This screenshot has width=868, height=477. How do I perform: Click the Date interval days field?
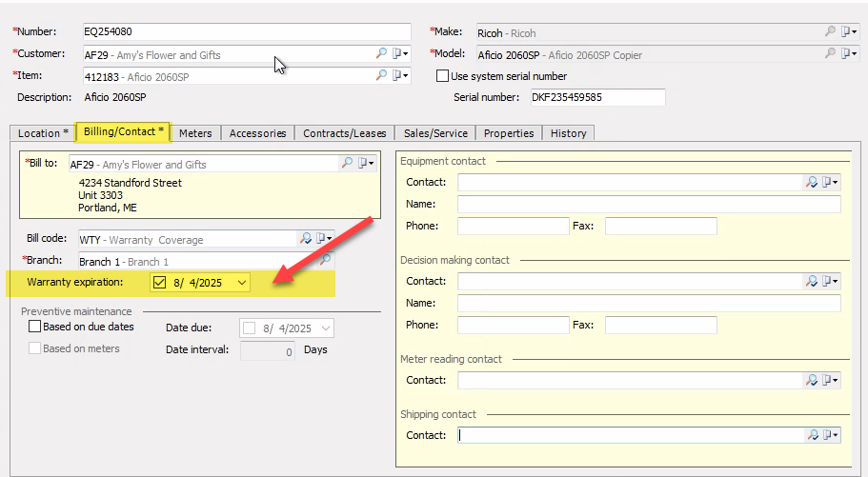pyautogui.click(x=268, y=350)
